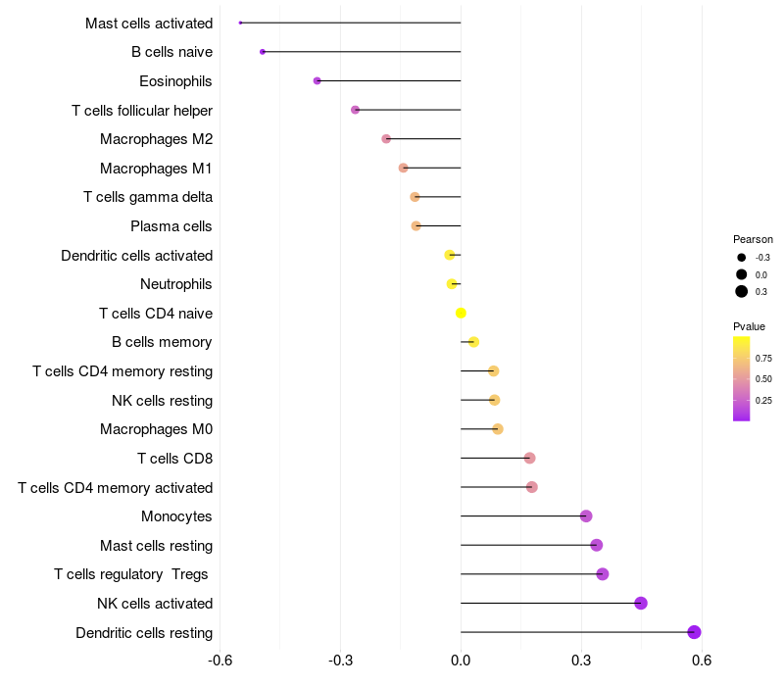The image size is (784, 686).
Task: Click the Pearson -0.3 legend circle
Action: (742, 258)
